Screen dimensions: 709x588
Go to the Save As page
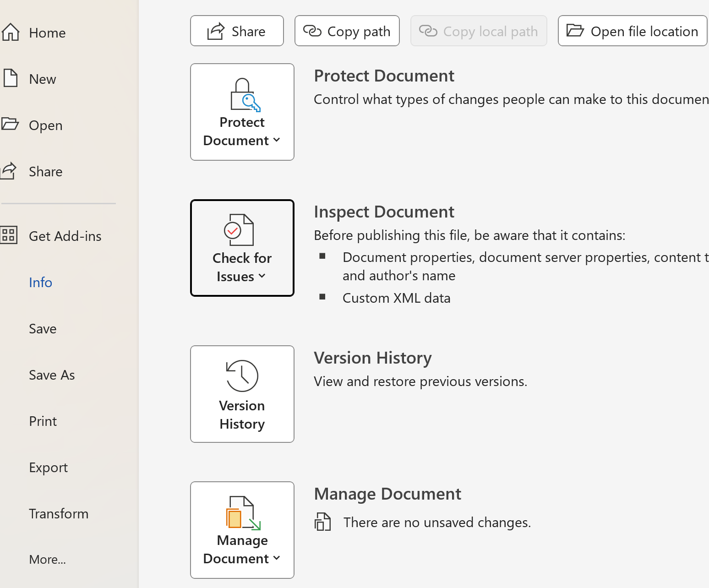pos(52,375)
